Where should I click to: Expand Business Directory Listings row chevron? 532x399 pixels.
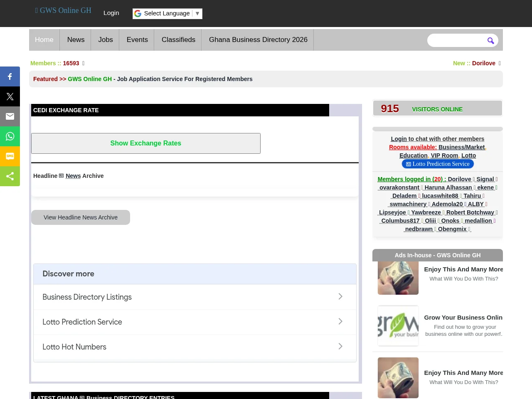coord(340,296)
